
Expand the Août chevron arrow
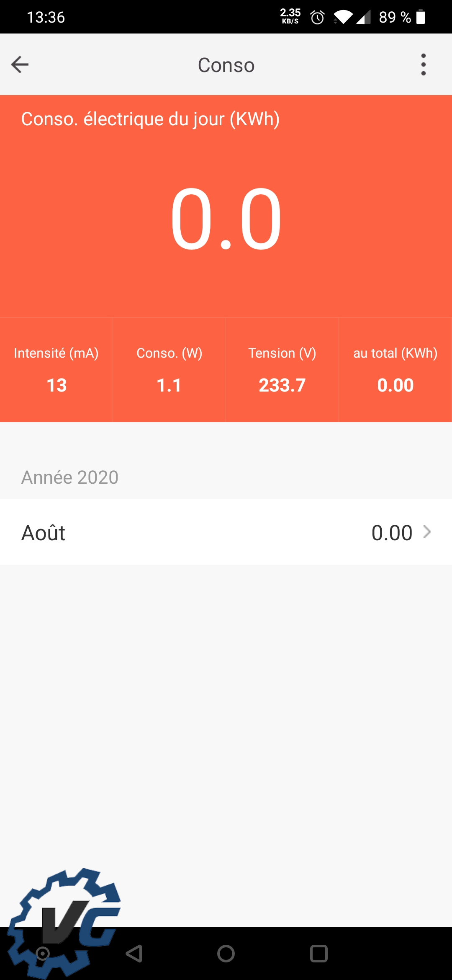427,532
